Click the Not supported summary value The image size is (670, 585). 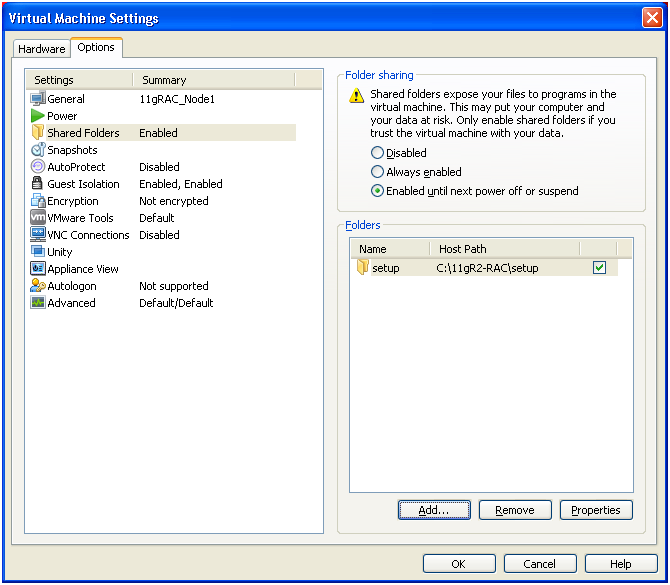coord(174,286)
